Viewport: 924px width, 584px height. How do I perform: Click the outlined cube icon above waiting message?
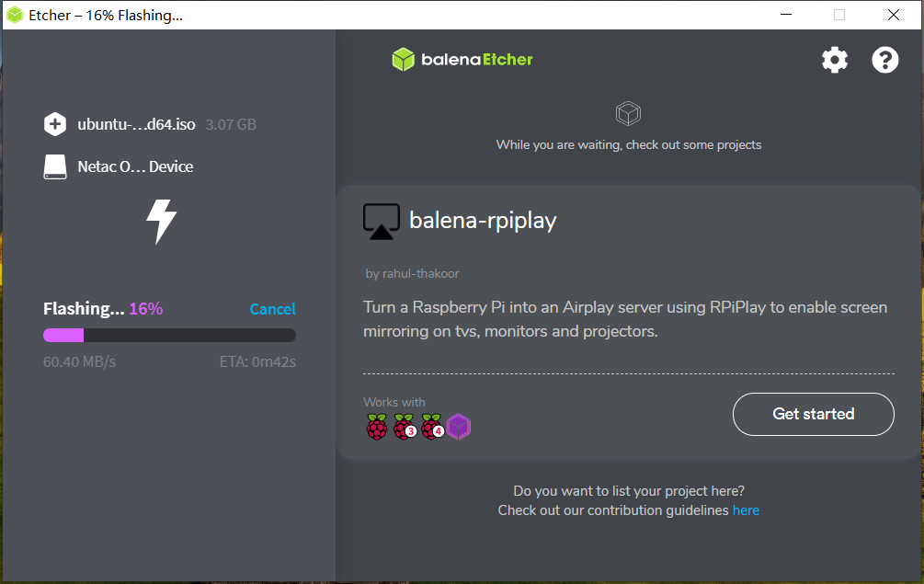point(628,114)
